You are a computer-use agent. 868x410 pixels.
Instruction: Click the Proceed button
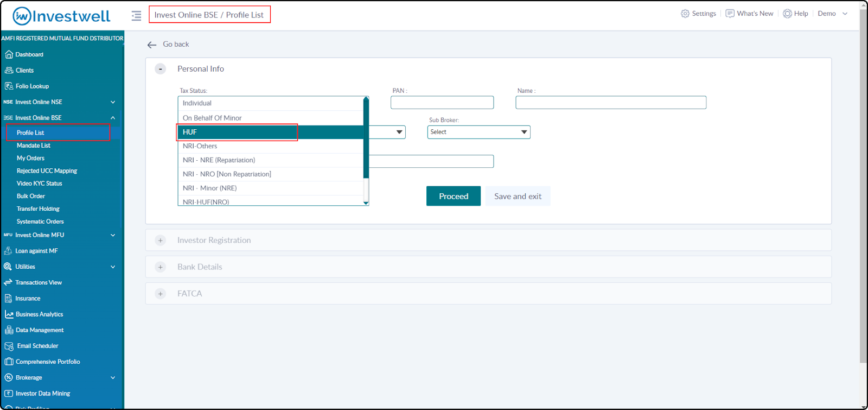click(x=454, y=196)
